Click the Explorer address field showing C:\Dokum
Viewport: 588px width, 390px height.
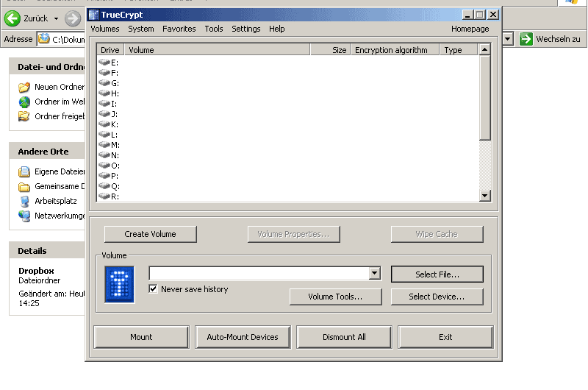(x=61, y=39)
